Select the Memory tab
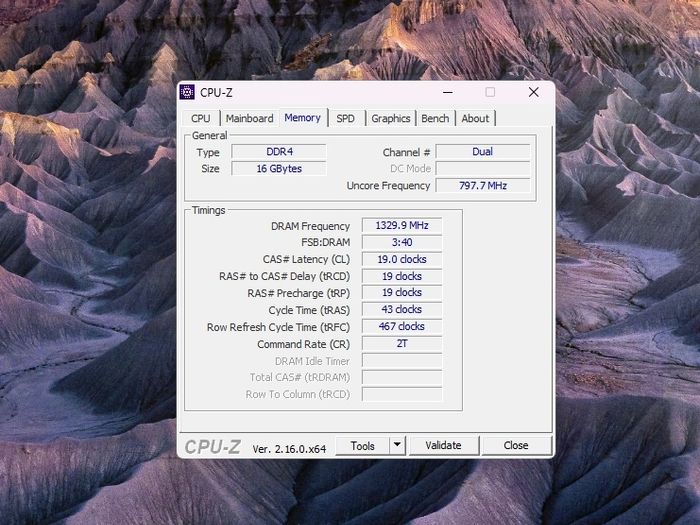Viewport: 700px width, 525px height. coord(303,117)
